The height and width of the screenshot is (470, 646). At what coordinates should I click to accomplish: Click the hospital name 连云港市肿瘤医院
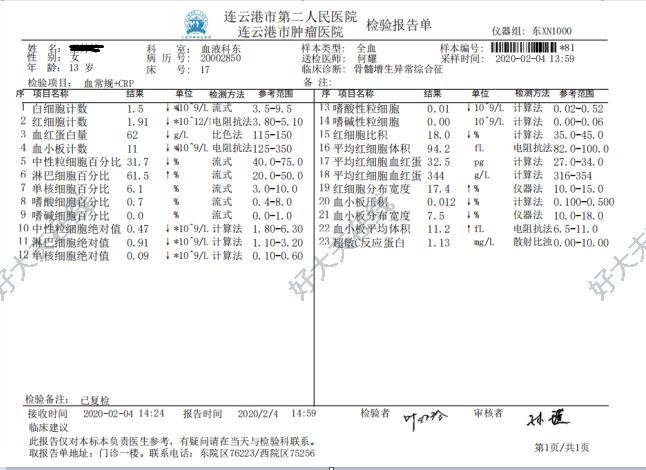click(290, 31)
